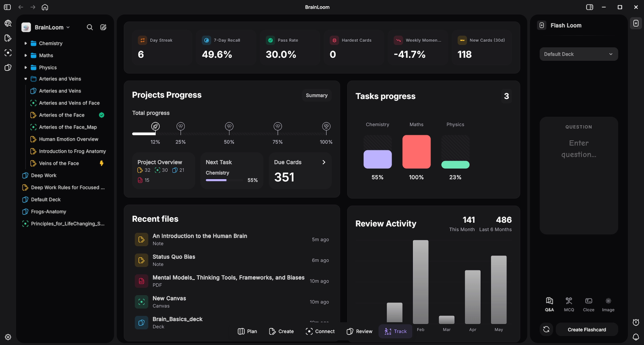Open search in the BrainLoom sidebar
644x345 pixels.
pos(90,27)
